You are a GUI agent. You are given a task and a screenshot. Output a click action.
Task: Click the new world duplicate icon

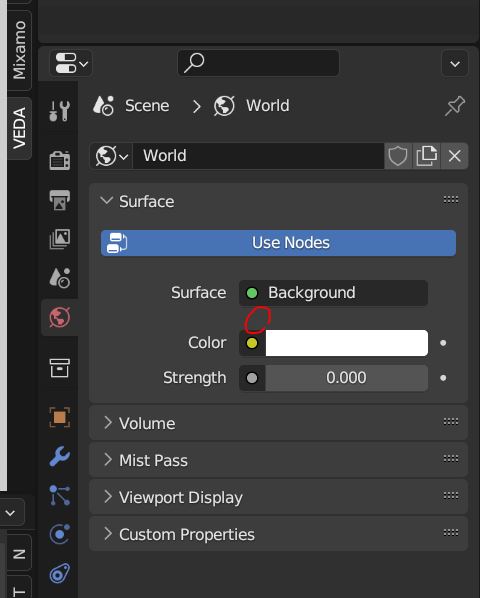[426, 156]
